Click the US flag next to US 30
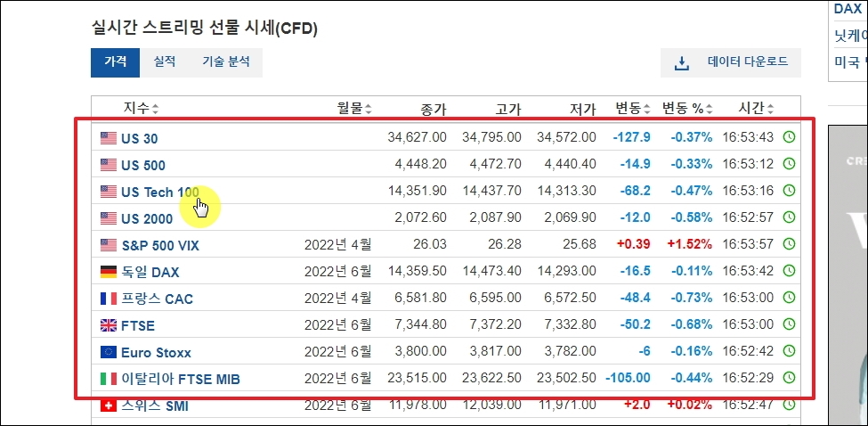The width and height of the screenshot is (868, 426). (109, 138)
